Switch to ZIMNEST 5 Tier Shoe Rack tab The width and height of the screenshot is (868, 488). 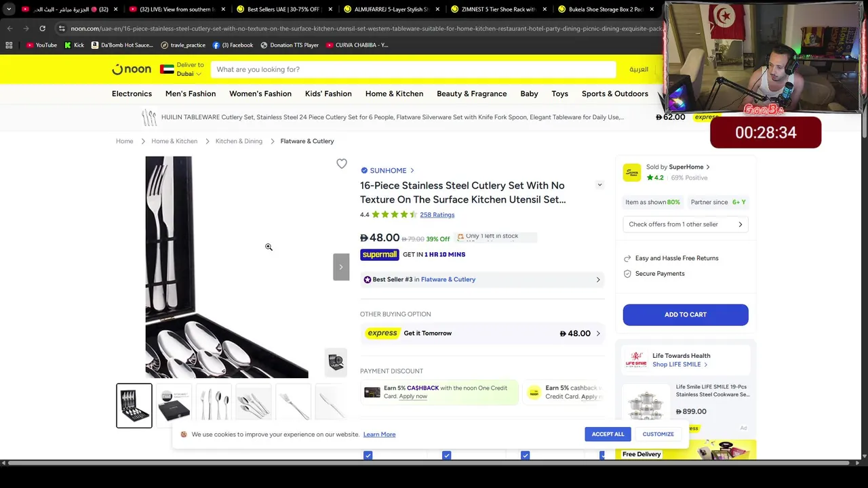498,9
